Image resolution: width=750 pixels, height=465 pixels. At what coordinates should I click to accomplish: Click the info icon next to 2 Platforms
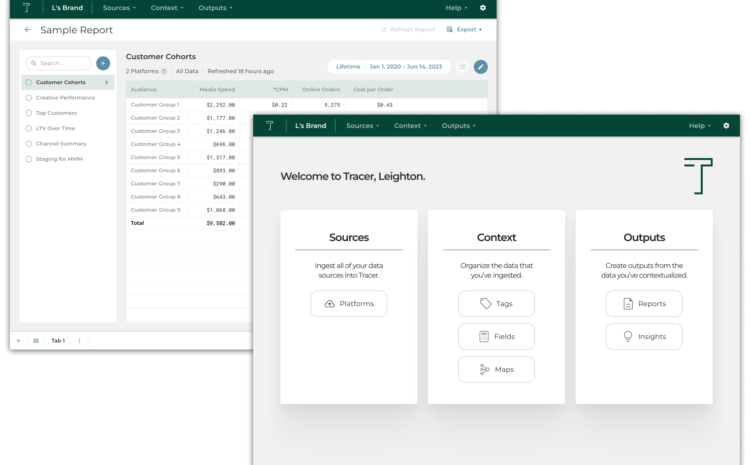164,71
